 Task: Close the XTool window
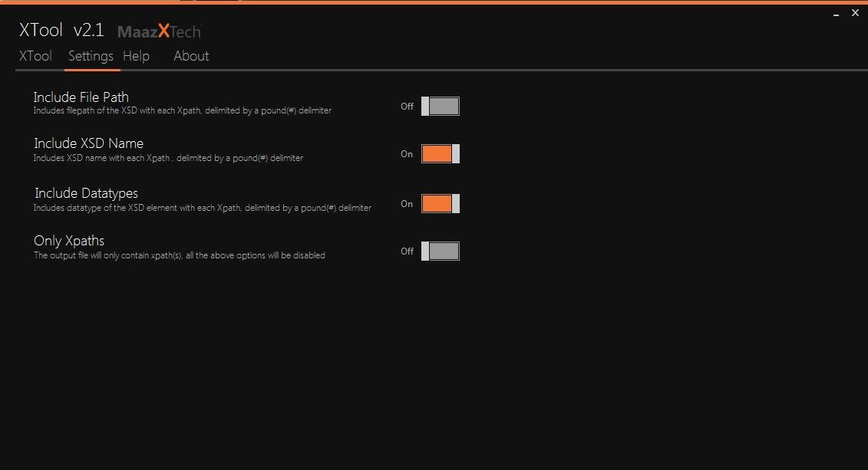coord(855,13)
